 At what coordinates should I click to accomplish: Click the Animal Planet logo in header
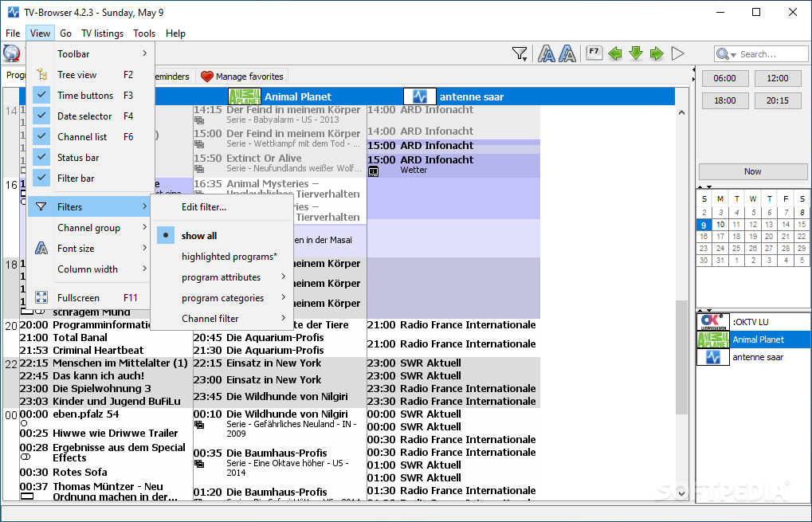(245, 97)
